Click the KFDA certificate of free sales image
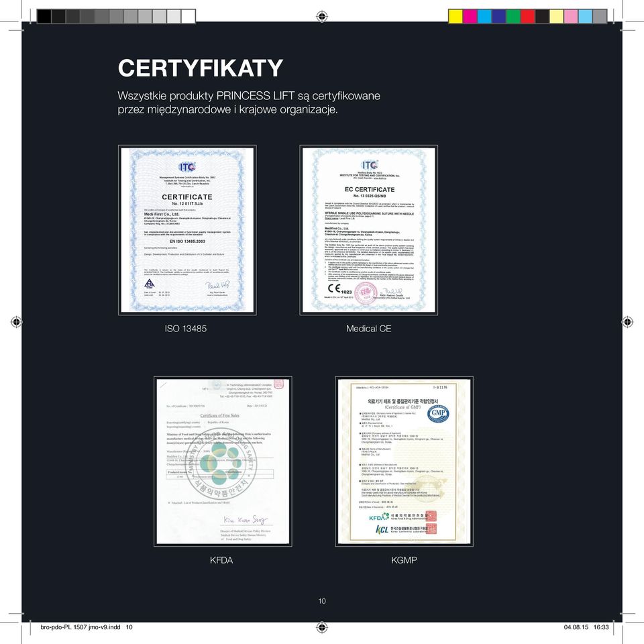This screenshot has height=644, width=644. click(223, 462)
